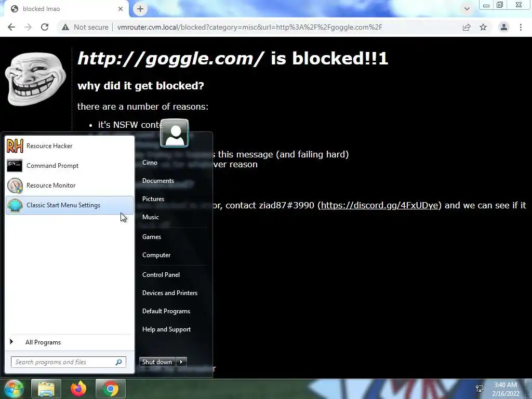Reload the blocked page
532x399 pixels.
[x=45, y=27]
